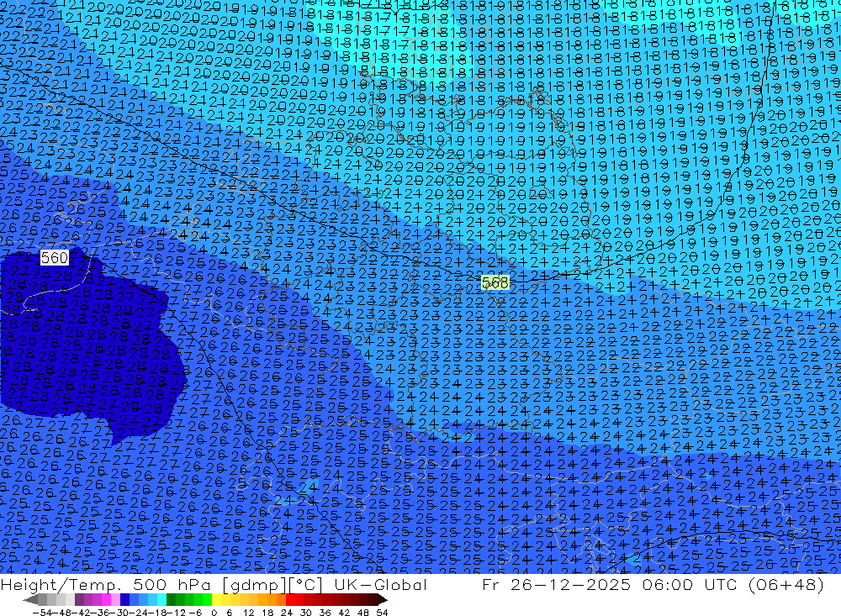Click the cyan -18 legend color swatch

point(161,599)
